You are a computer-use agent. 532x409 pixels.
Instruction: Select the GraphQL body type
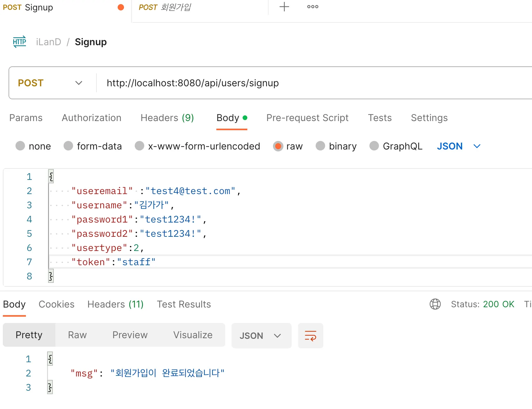coord(374,146)
